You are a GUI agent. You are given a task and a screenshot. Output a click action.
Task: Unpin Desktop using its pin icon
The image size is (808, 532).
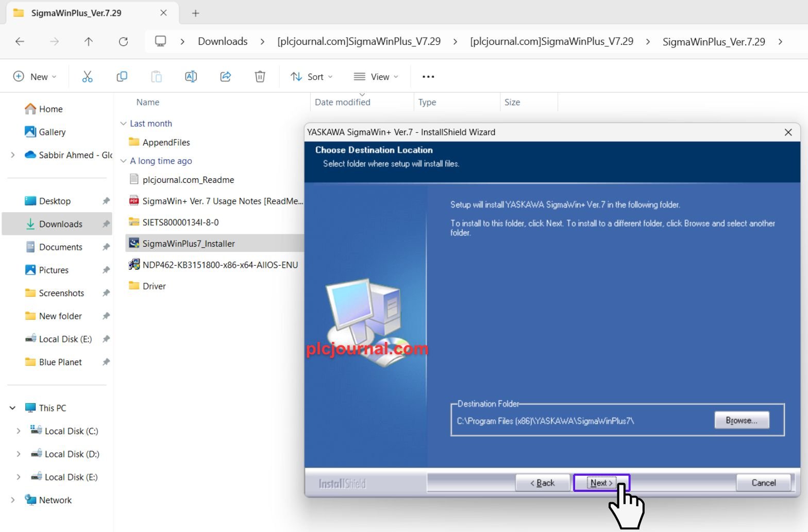click(106, 201)
